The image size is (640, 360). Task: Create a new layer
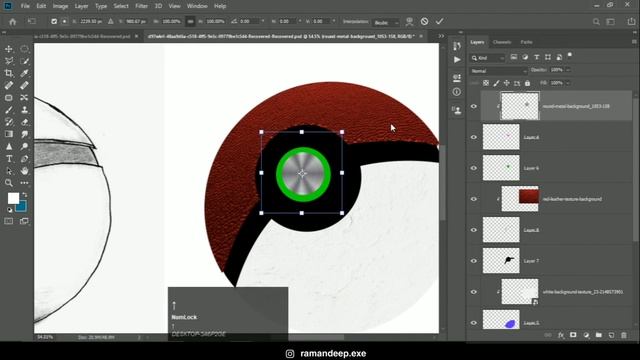point(611,335)
